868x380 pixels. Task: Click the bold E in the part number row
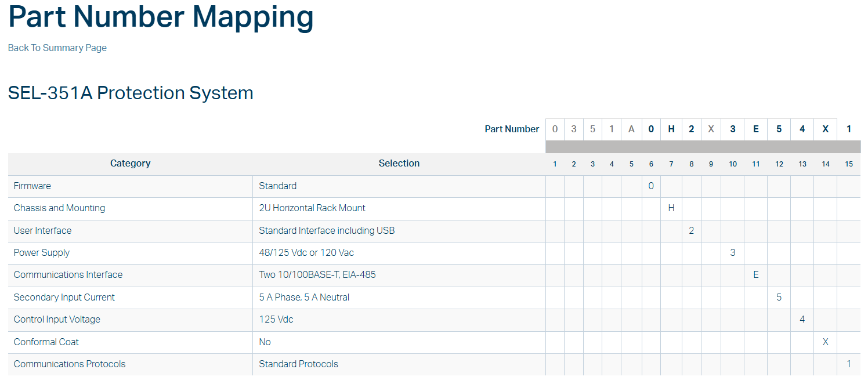coord(756,129)
